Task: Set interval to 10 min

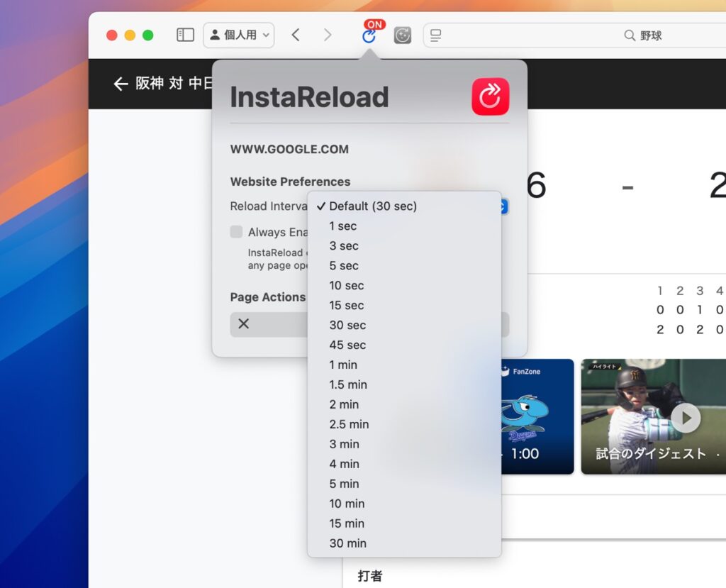Action: coord(404,504)
